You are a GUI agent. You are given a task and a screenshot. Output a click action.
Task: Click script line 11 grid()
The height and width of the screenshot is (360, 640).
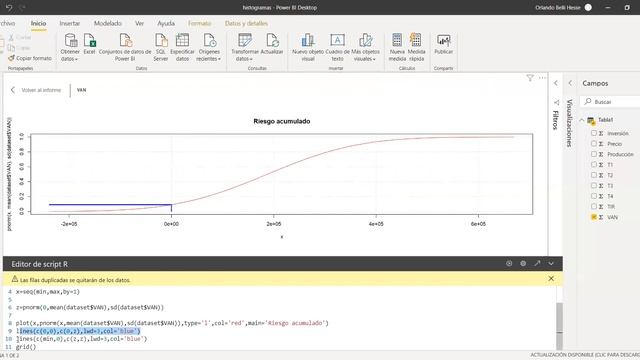[x=26, y=347]
